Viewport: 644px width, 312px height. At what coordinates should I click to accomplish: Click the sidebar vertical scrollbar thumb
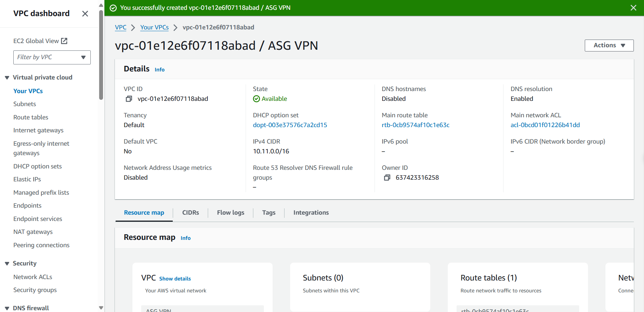pyautogui.click(x=101, y=55)
